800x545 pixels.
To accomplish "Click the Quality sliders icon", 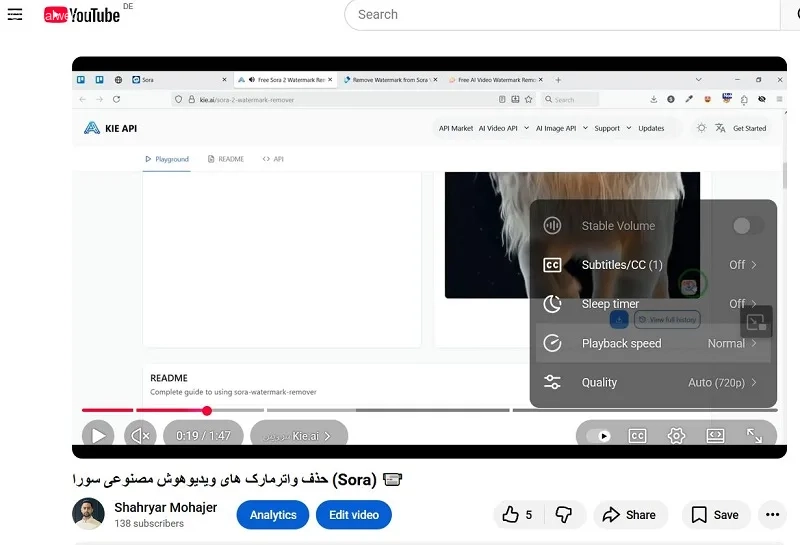I will click(x=552, y=382).
